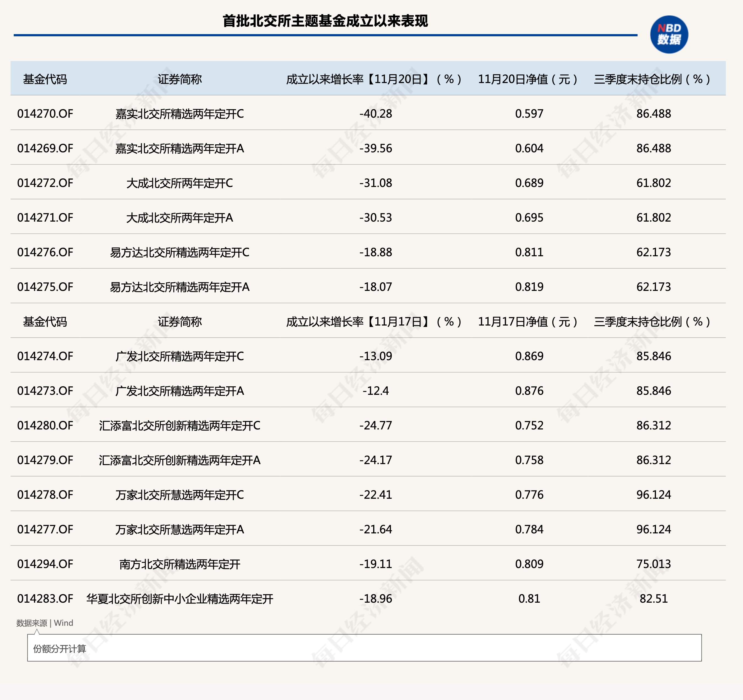Select fund code 014278.OF

click(x=45, y=495)
